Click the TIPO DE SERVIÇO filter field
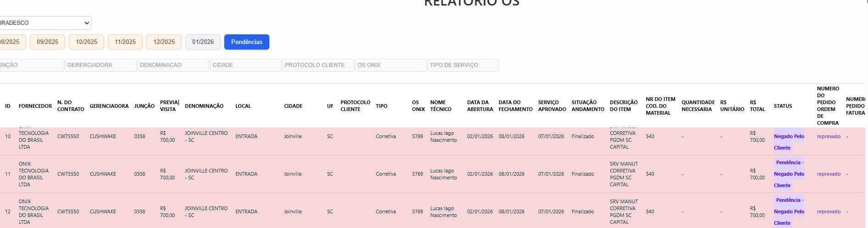 (463, 65)
